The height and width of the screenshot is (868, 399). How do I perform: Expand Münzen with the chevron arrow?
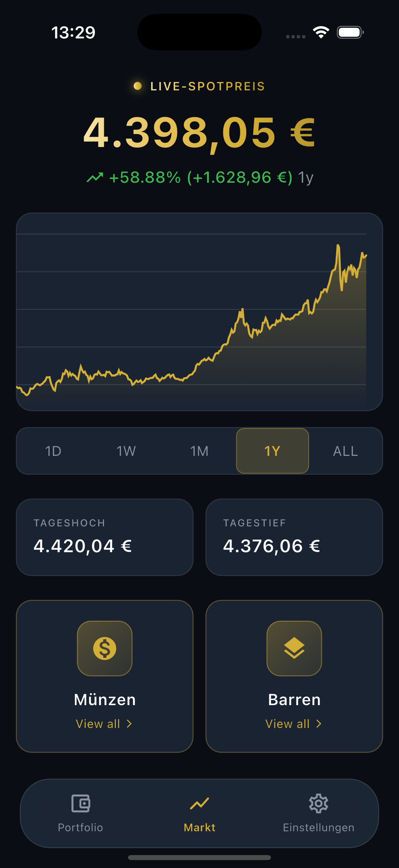[129, 724]
